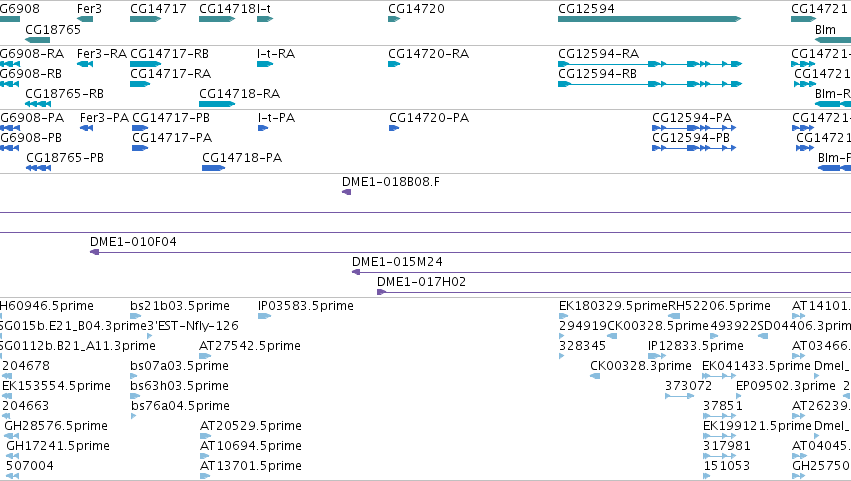The height and width of the screenshot is (481, 851).
Task: Click the DME1-017H02 BAC start marker
Action: tap(382, 292)
